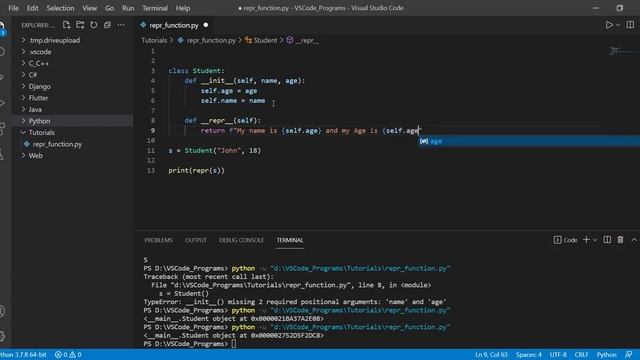Open run options dropdown beside play button
The width and height of the screenshot is (640, 360).
point(618,25)
